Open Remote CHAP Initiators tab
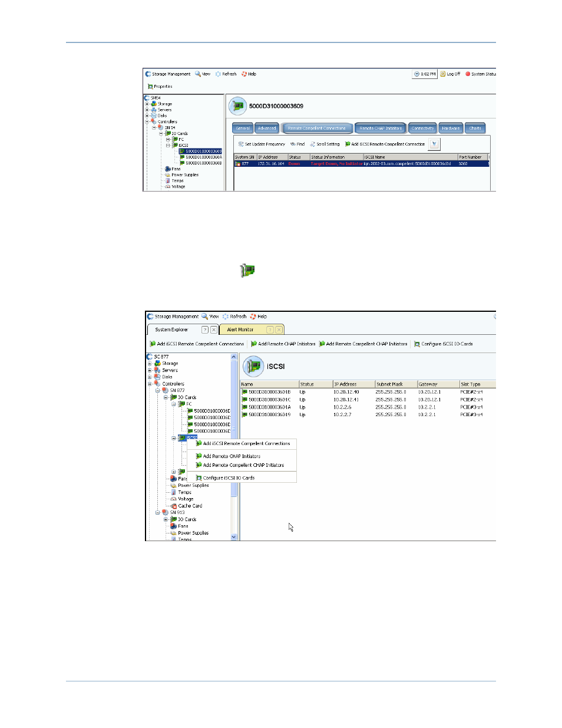 (x=381, y=128)
